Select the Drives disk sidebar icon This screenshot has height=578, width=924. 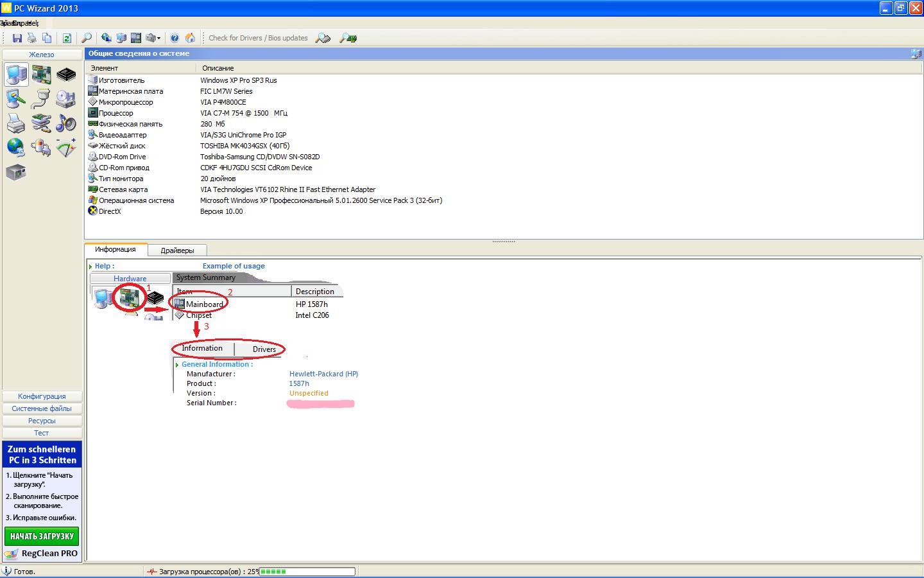click(x=66, y=98)
